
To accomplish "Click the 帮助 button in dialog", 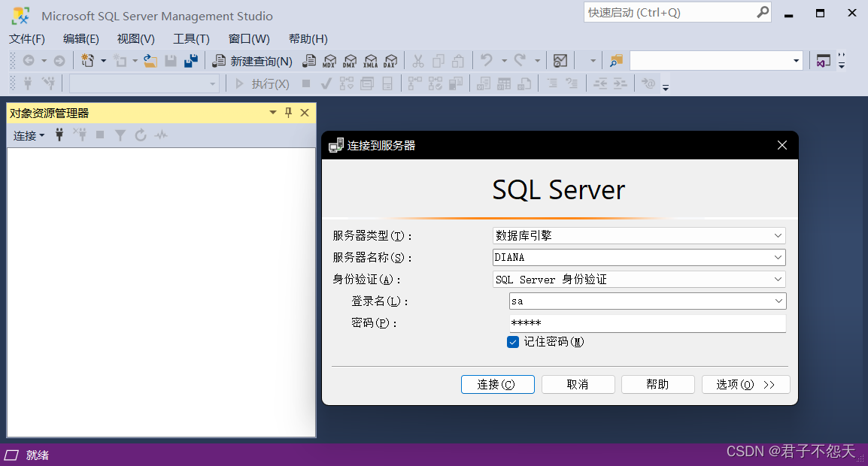I will click(657, 385).
